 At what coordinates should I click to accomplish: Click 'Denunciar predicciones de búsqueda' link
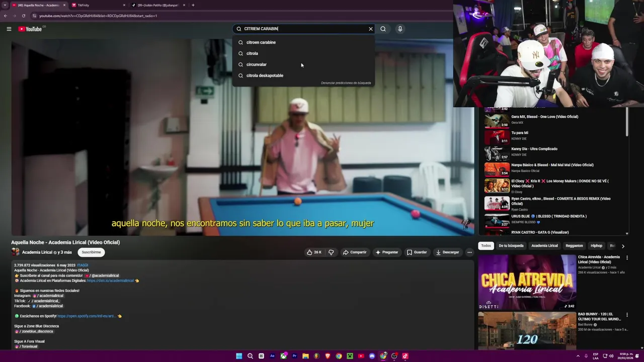[x=346, y=83]
